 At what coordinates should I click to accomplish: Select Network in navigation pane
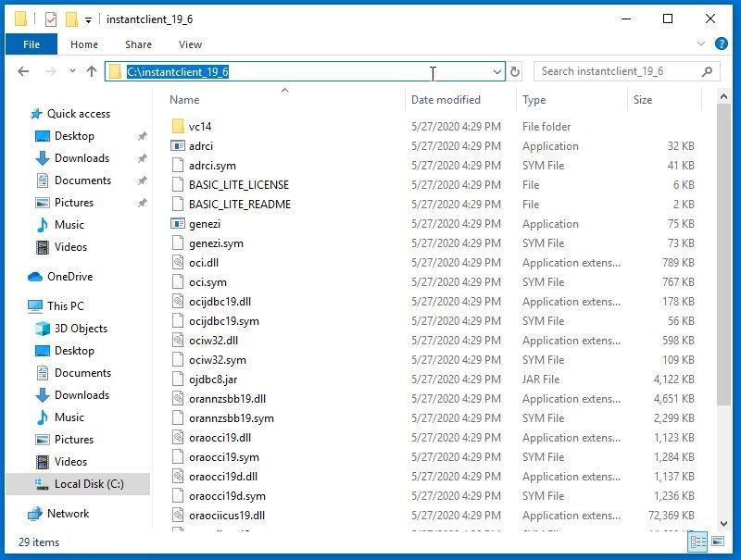[58, 513]
